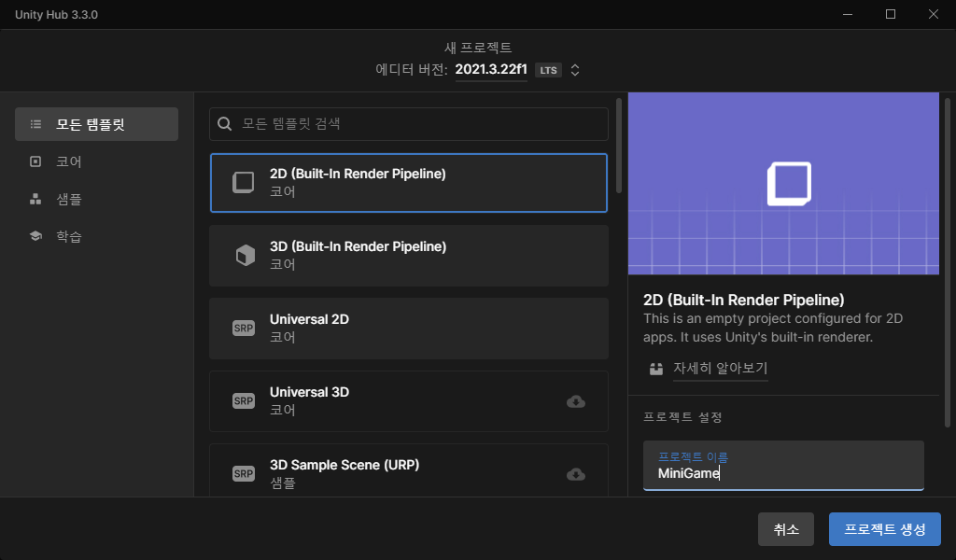Screen dimensions: 956x560
Task: Focus the 모든 템플릿 검색 field
Action: (409, 124)
